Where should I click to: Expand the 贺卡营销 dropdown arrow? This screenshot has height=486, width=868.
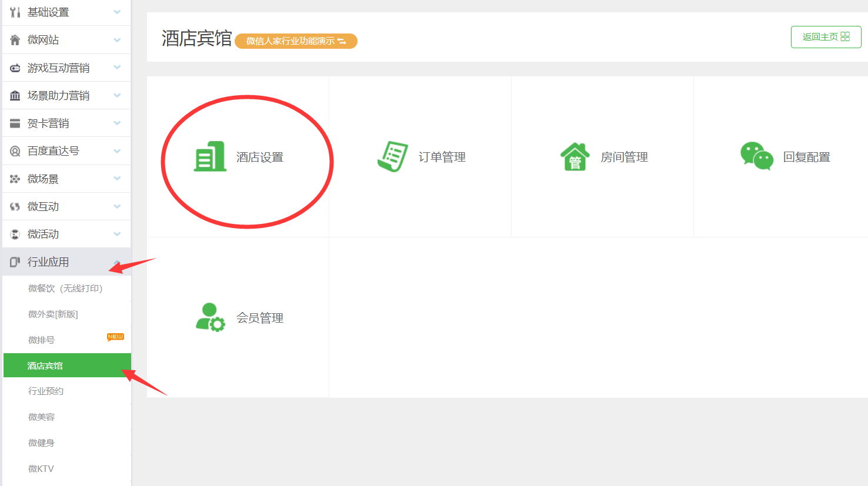[x=117, y=123]
